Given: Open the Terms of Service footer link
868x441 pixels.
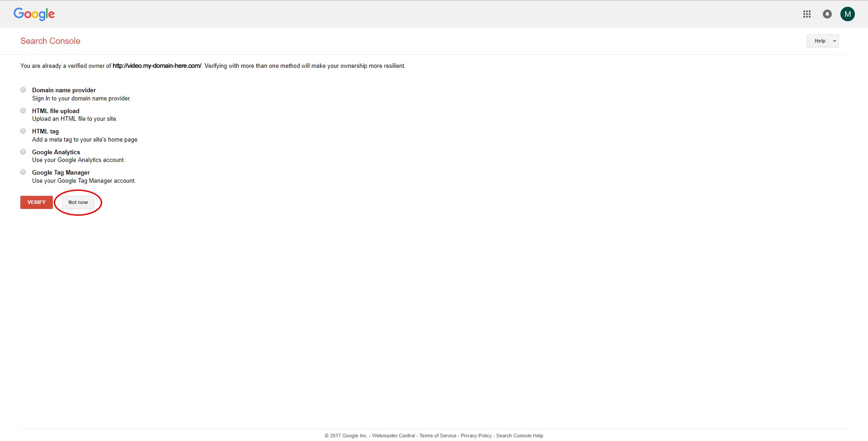Looking at the screenshot, I should pos(438,436).
